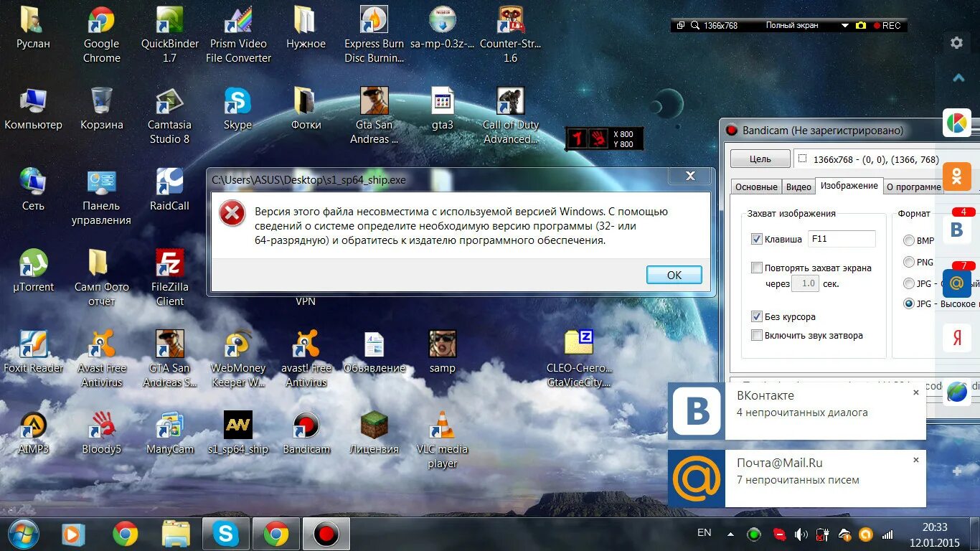Select Лицензия Minecraft desktop icon
Viewport: 980px width, 551px height.
[x=374, y=433]
